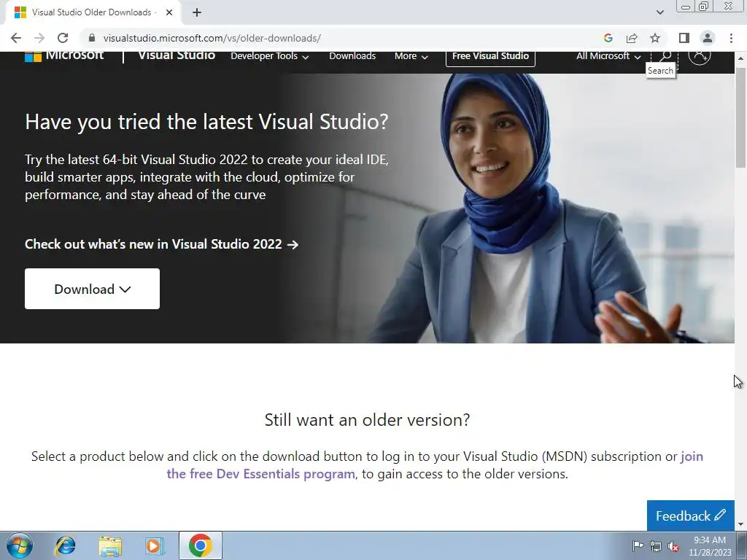The height and width of the screenshot is (560, 747).
Task: Open the Chrome profile avatar
Action: pos(708,38)
